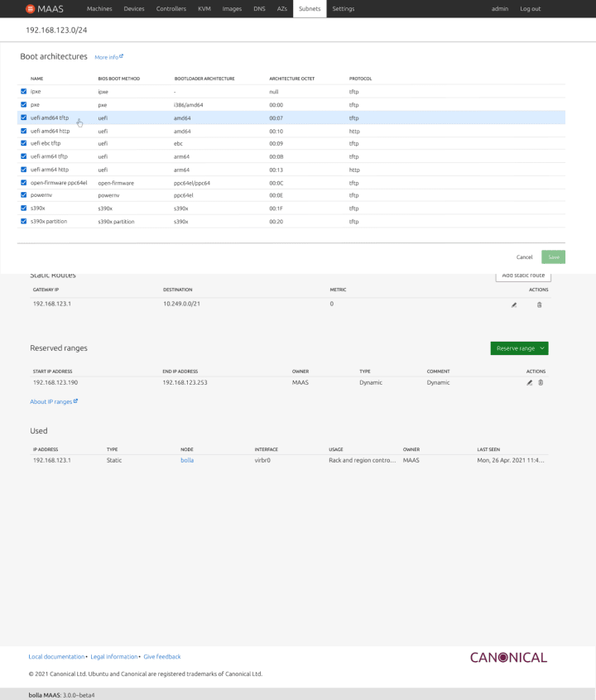Delete the 10.249.0.0/21 static route
Screen dimensions: 596x700
(539, 305)
